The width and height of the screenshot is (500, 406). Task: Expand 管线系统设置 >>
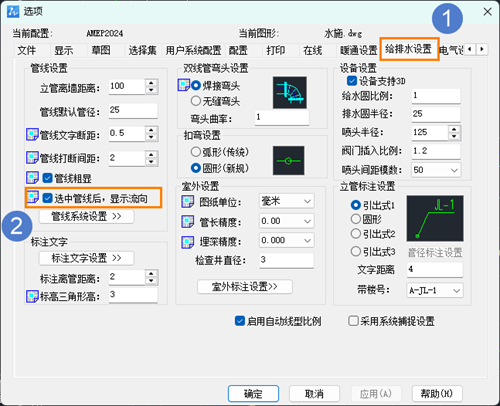86,216
